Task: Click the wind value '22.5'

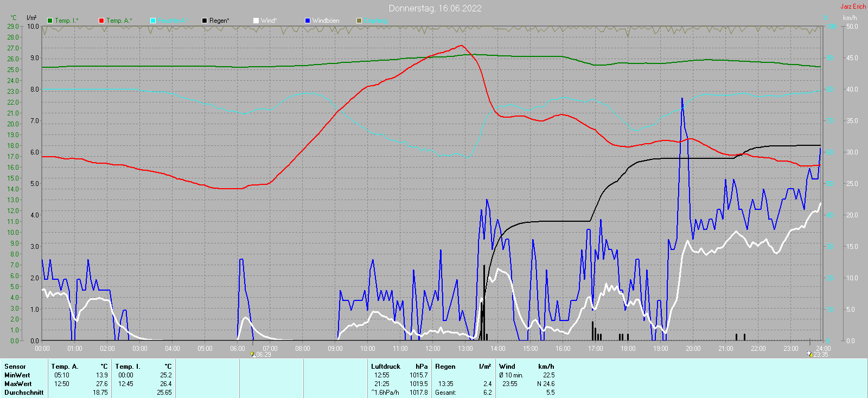Action: click(549, 375)
